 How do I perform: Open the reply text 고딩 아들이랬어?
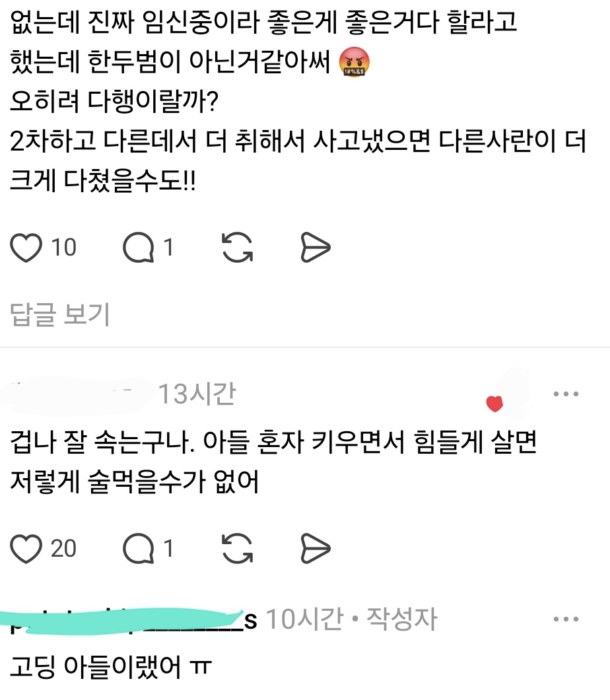111,667
